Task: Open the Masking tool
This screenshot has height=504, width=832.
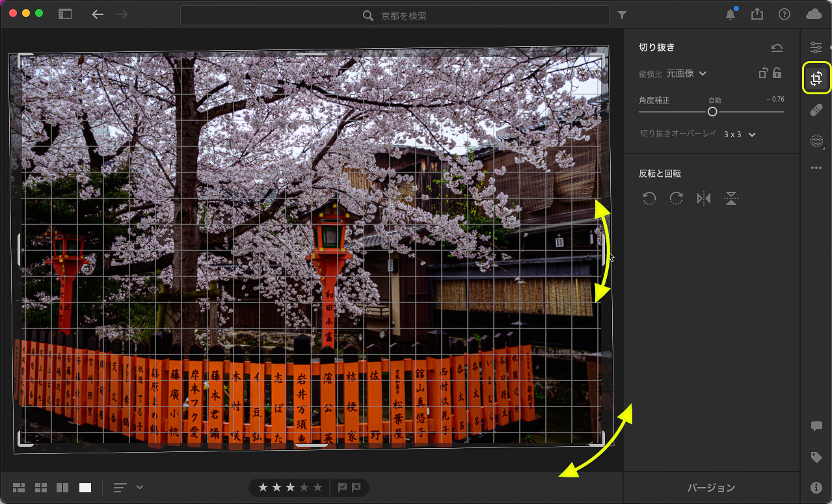Action: pyautogui.click(x=816, y=141)
